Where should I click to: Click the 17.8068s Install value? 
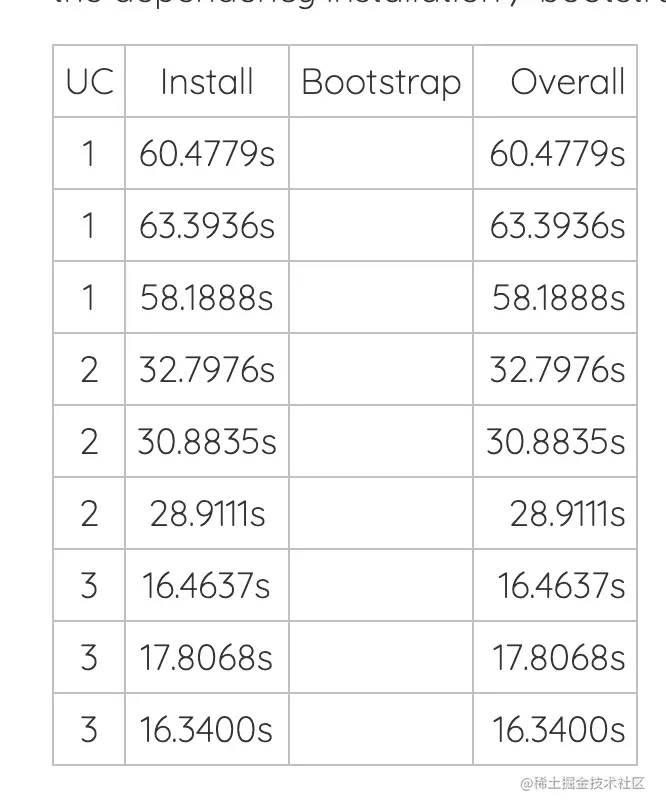206,658
